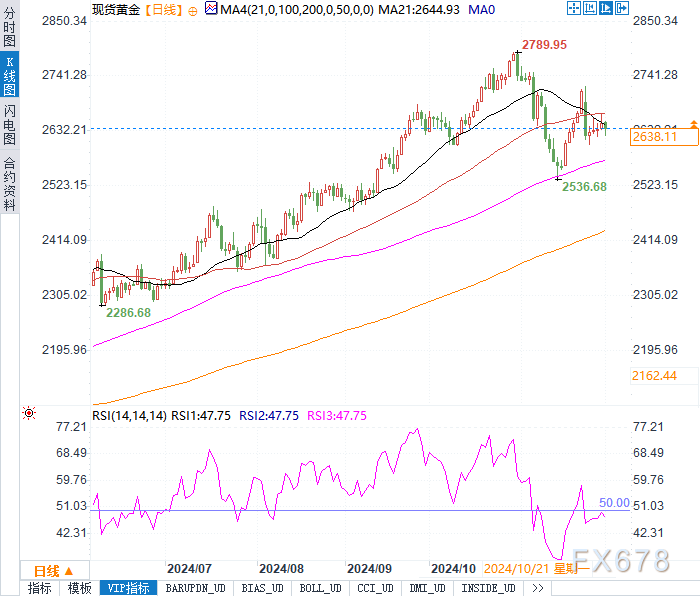This screenshot has width=700, height=596.
Task: Click the MA4 indicator chart icon
Action: point(211,8)
